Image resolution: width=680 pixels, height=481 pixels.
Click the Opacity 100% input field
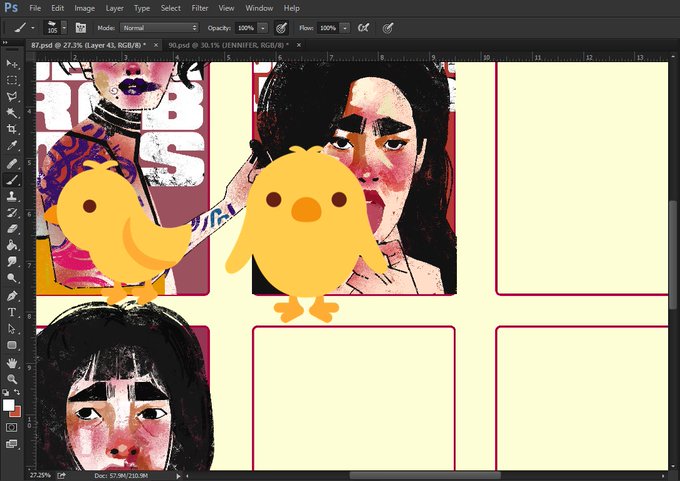tap(246, 28)
